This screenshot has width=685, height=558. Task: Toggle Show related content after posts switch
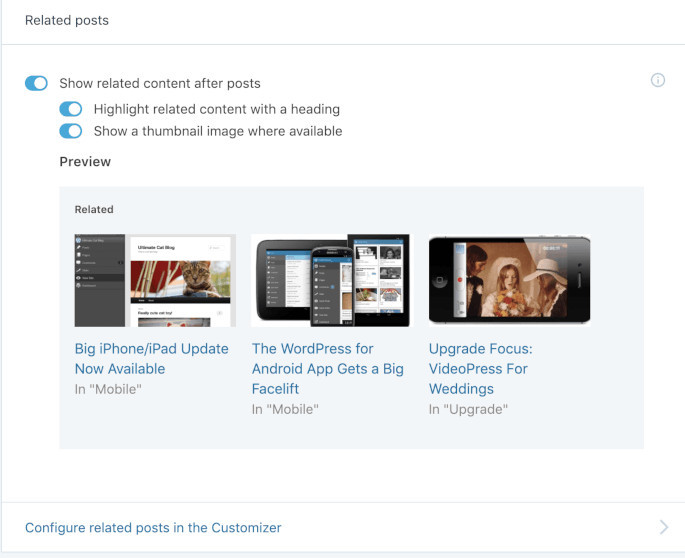[x=36, y=84]
